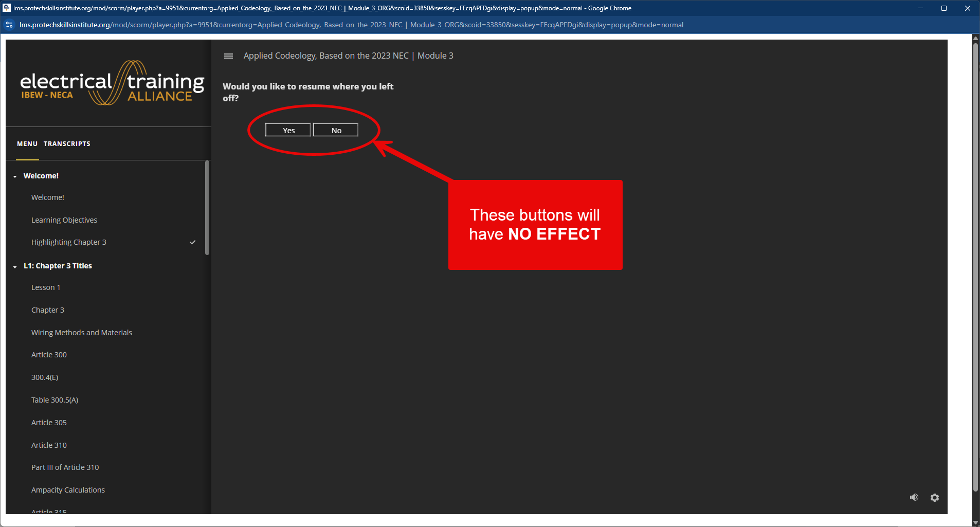Click the checkmark beside Highlighting Chapter 3
Image resolution: width=980 pixels, height=527 pixels.
coord(192,242)
